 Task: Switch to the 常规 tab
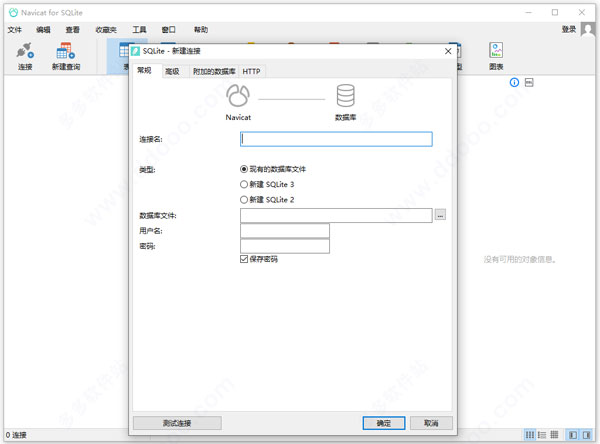144,70
